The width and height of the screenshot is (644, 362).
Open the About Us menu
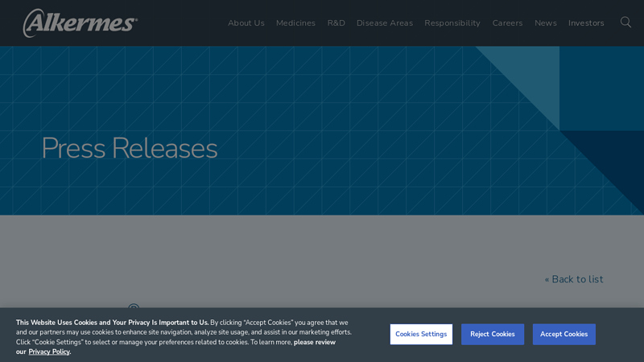[246, 23]
